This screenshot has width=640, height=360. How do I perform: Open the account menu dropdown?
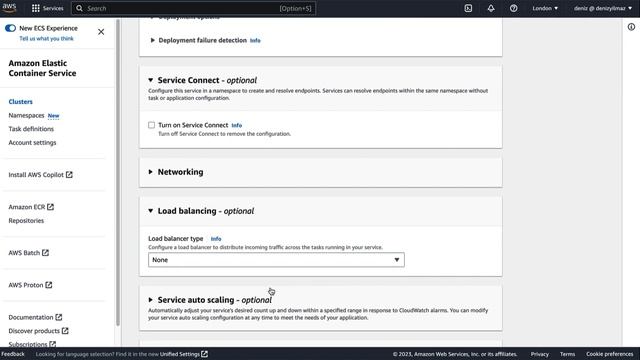click(x=603, y=8)
